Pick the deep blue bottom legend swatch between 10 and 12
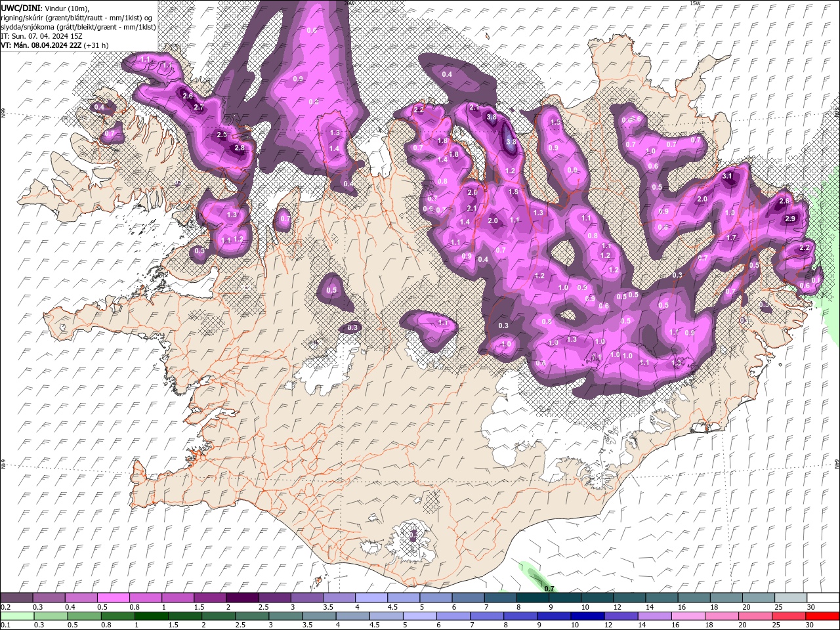 coord(588,616)
